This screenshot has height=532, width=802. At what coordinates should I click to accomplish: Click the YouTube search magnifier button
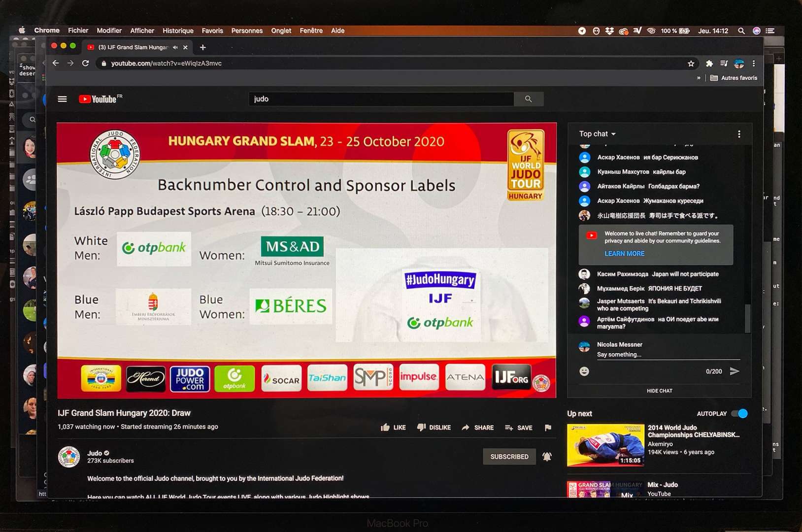[x=529, y=99]
